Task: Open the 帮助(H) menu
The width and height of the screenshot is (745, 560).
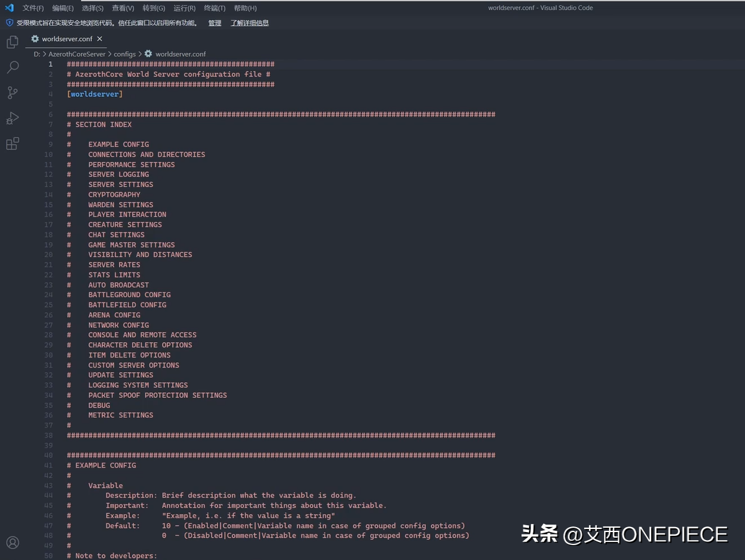Action: [245, 8]
